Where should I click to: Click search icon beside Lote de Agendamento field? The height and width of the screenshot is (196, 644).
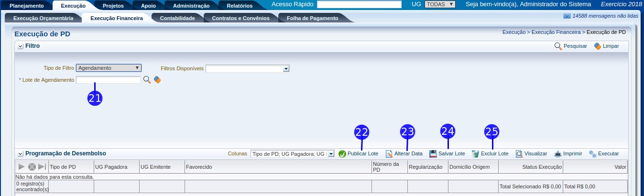pyautogui.click(x=147, y=80)
